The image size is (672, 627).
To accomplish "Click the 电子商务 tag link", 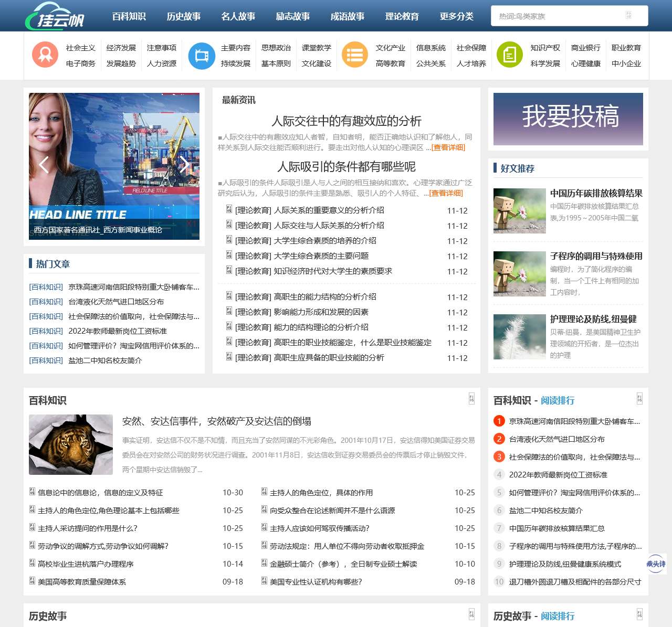I will point(81,63).
